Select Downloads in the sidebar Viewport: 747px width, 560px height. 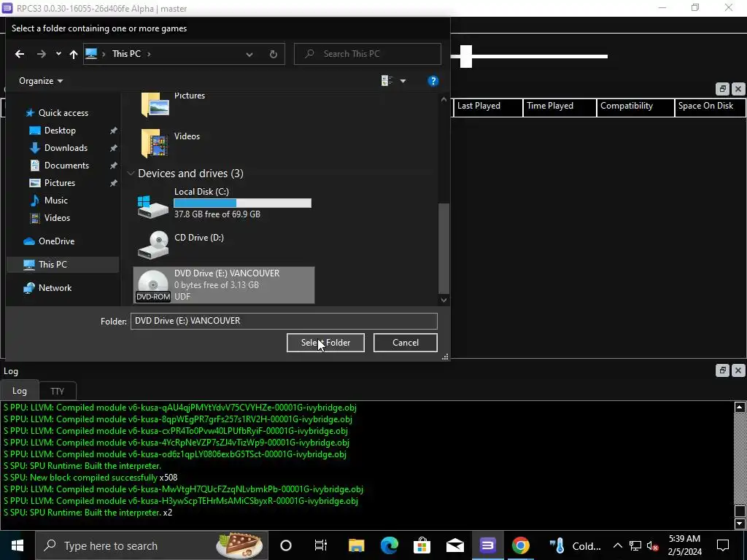pyautogui.click(x=66, y=148)
